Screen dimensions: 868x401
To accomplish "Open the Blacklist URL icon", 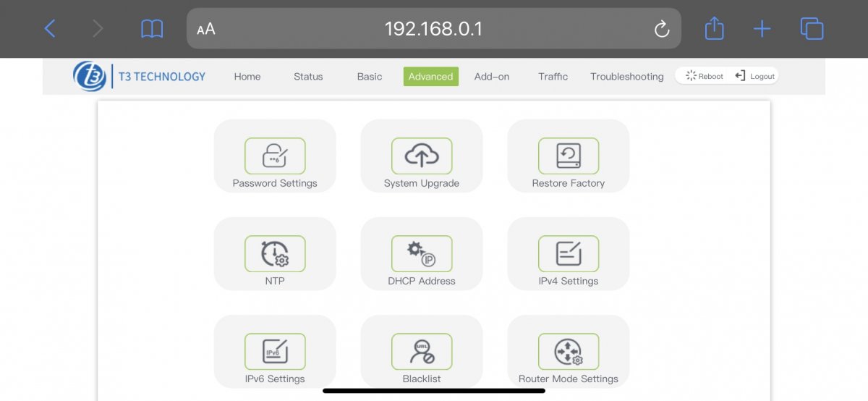I will pos(422,351).
